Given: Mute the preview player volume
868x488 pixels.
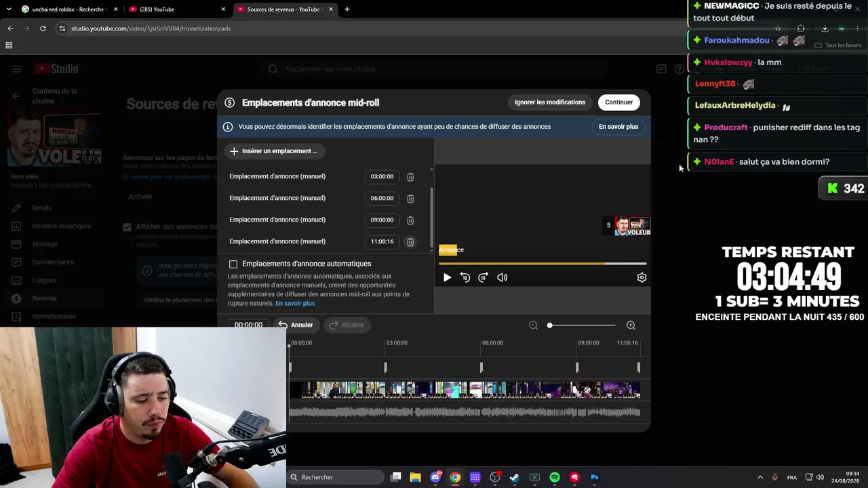Looking at the screenshot, I should (x=502, y=277).
